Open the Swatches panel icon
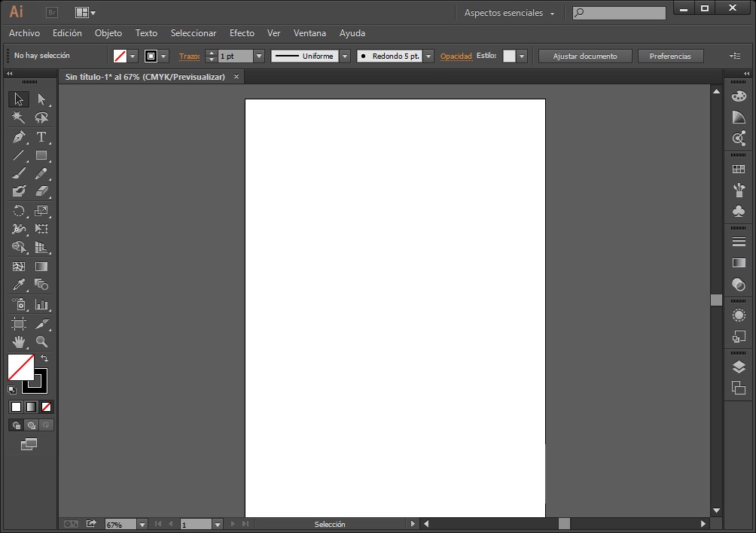Screen dimensions: 756x533 click(739, 169)
